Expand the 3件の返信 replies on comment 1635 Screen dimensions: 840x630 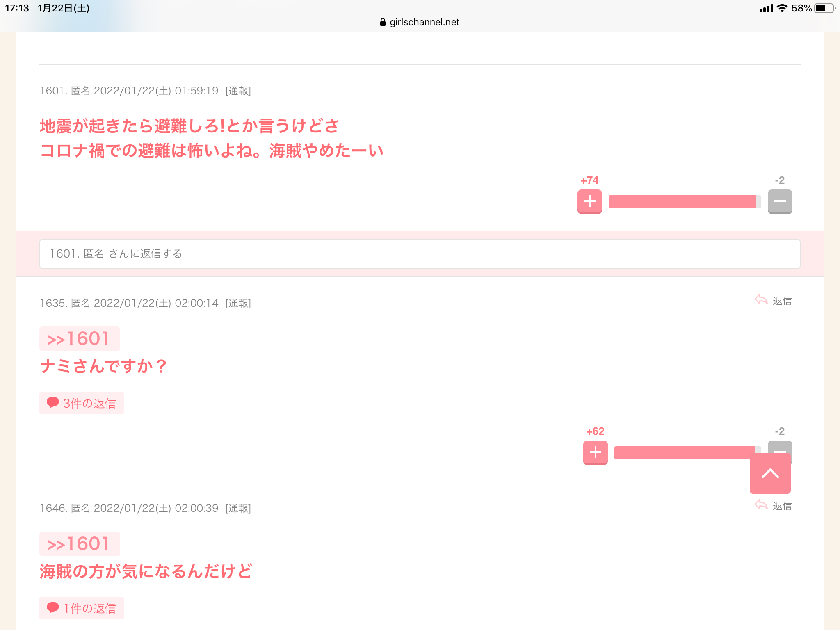pyautogui.click(x=82, y=403)
